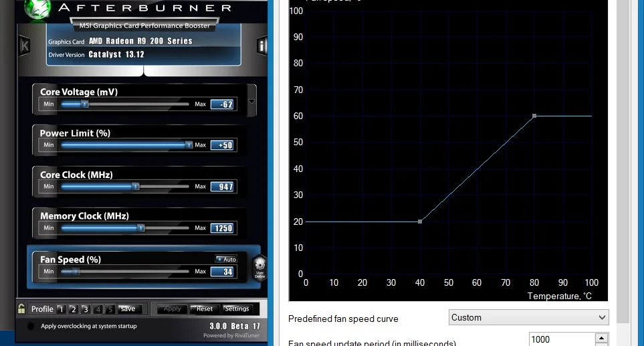Click Memory Clock value field 1250
This screenshot has width=644, height=346.
tap(222, 228)
